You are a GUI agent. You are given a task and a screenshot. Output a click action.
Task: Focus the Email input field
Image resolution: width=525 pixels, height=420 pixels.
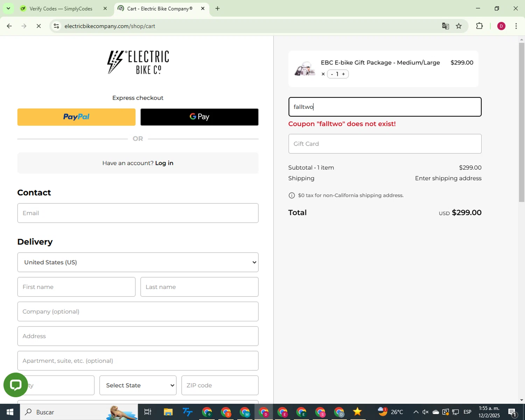click(138, 213)
